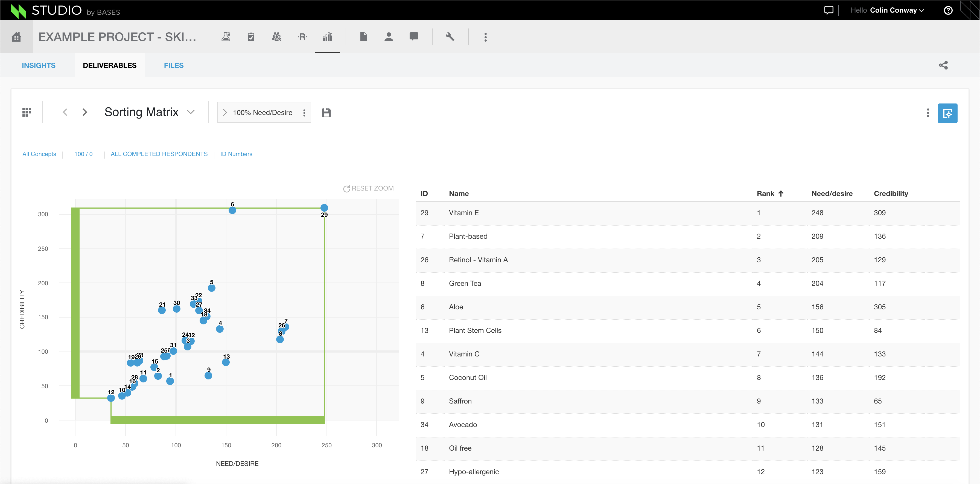Save the current chart view with the disk icon

tap(326, 112)
